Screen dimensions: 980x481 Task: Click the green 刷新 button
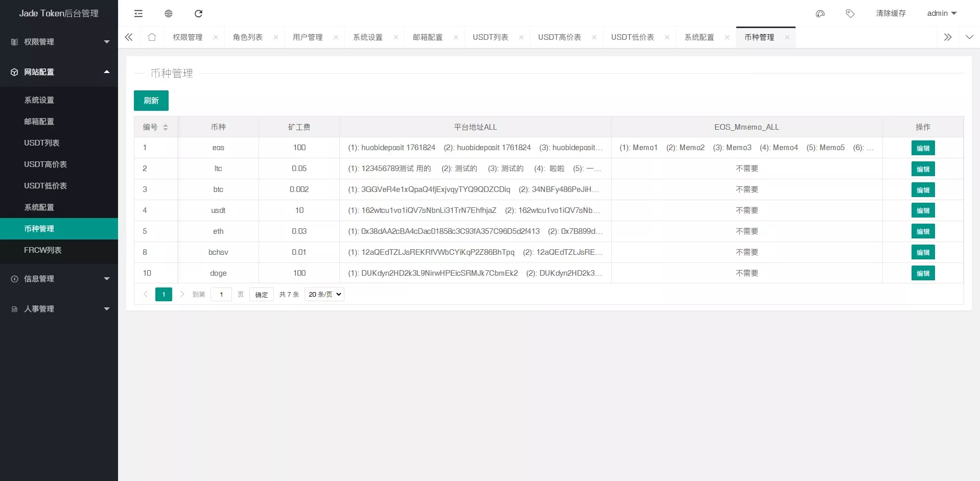pos(151,101)
